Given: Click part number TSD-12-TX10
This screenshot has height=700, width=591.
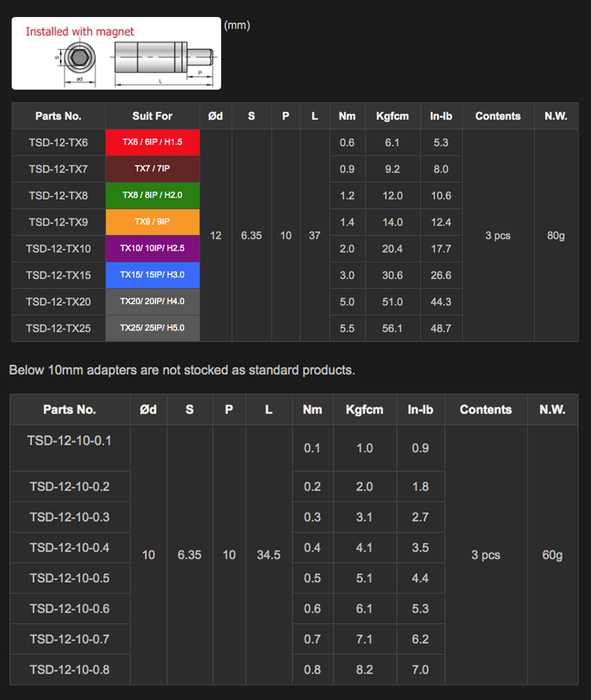Looking at the screenshot, I should [58, 249].
